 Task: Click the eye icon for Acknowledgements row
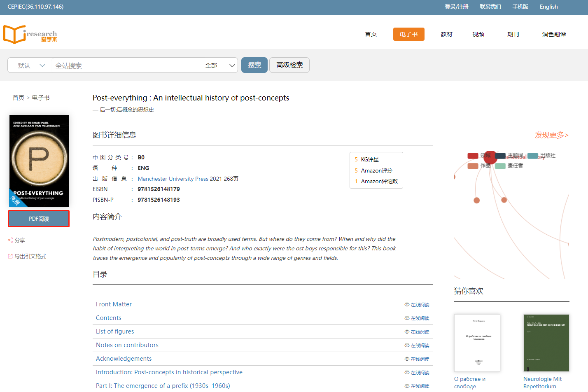[407, 359]
